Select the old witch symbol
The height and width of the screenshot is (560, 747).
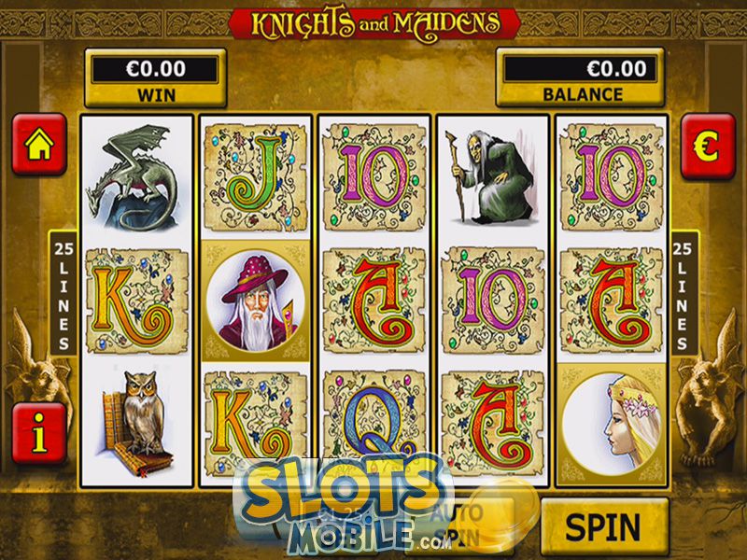492,177
